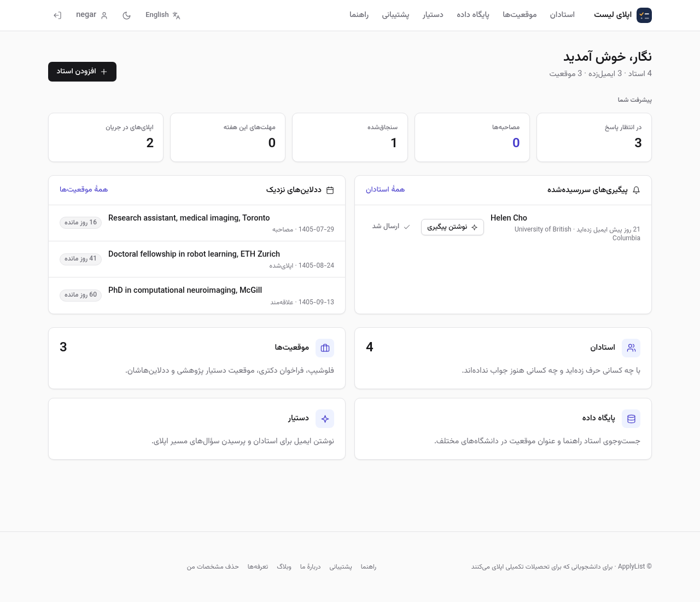Open the footer پشتیبانی link
Image resolution: width=700 pixels, height=602 pixels.
(341, 567)
